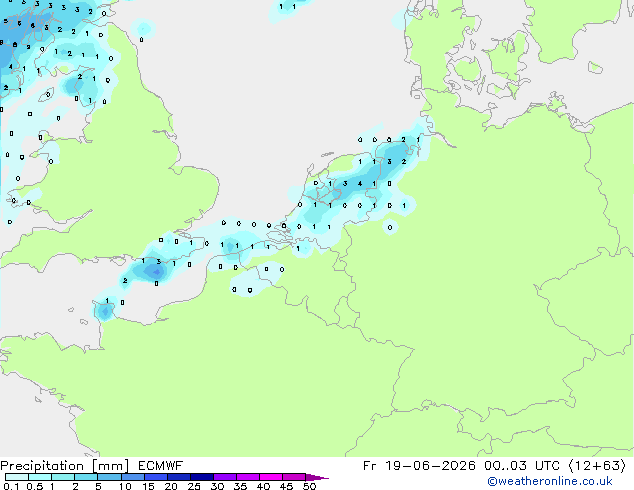Select legend swatch between 0.1 and 0.5
The height and width of the screenshot is (490, 634).
tap(17, 477)
